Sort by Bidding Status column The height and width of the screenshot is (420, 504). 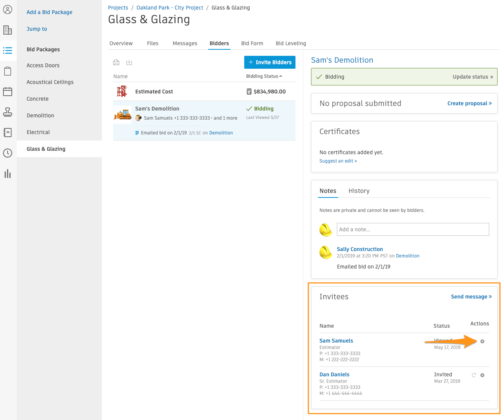coord(264,76)
